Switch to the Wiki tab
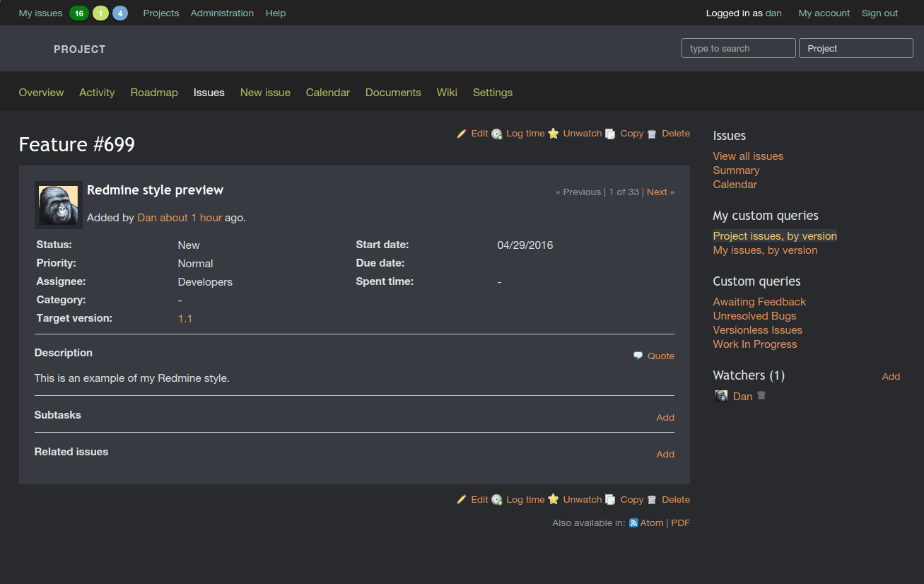 coord(447,92)
